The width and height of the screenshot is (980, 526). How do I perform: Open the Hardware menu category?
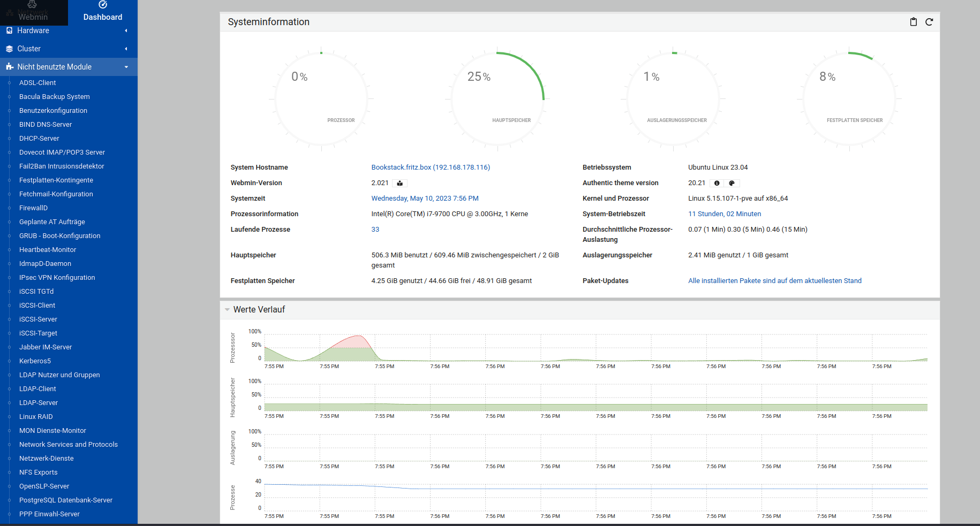[x=69, y=31]
